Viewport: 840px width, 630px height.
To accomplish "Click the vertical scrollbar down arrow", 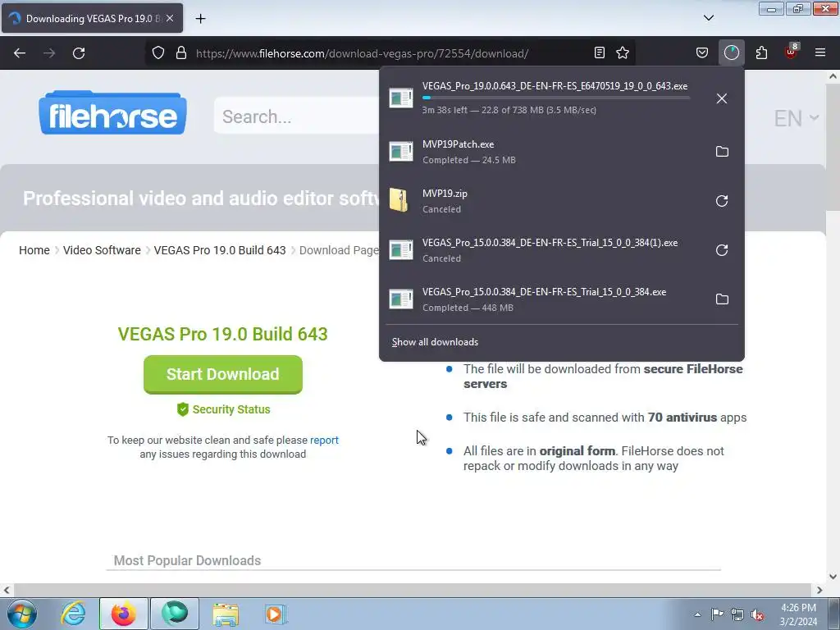I will [833, 577].
